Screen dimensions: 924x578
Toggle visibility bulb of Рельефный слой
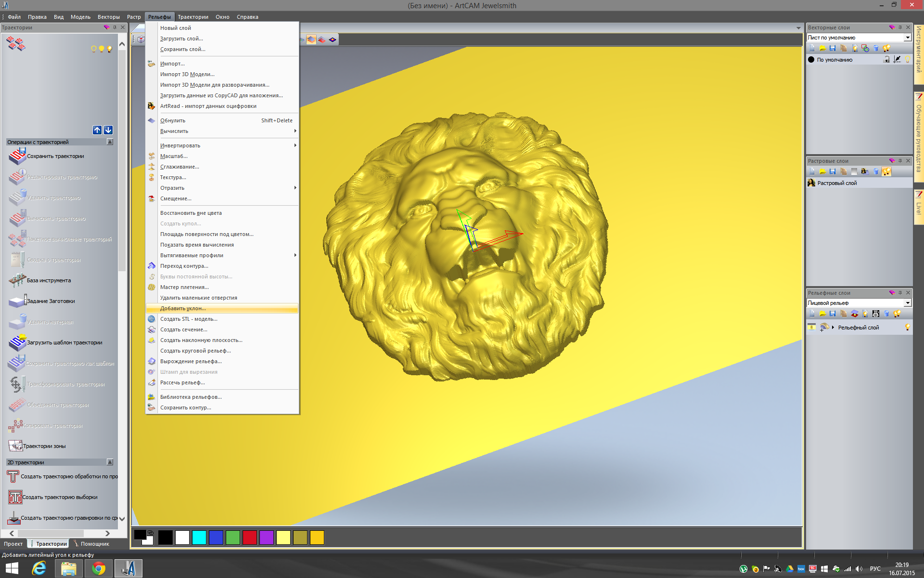908,328
